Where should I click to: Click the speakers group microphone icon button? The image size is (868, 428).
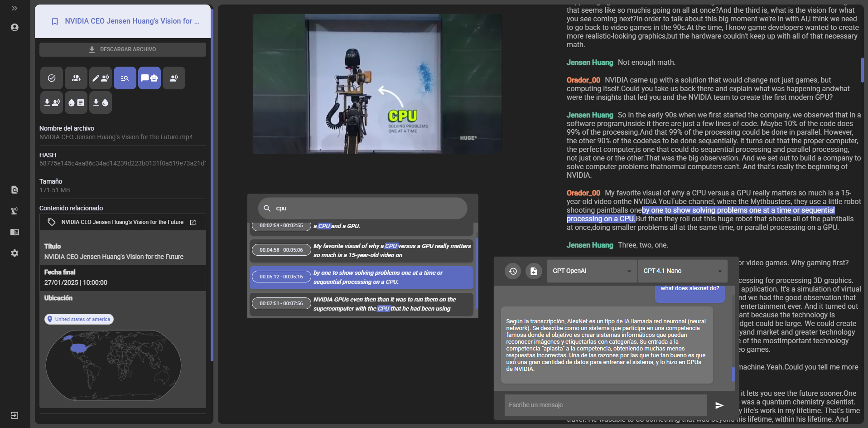pyautogui.click(x=76, y=78)
